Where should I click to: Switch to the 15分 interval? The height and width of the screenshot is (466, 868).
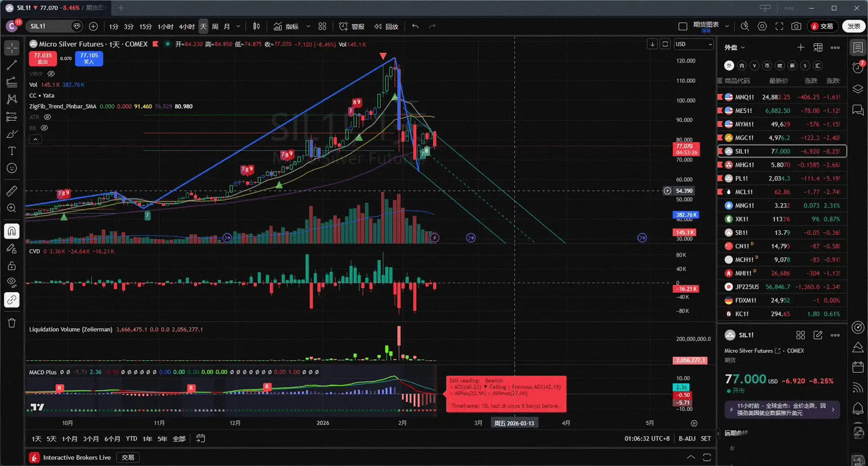[145, 26]
